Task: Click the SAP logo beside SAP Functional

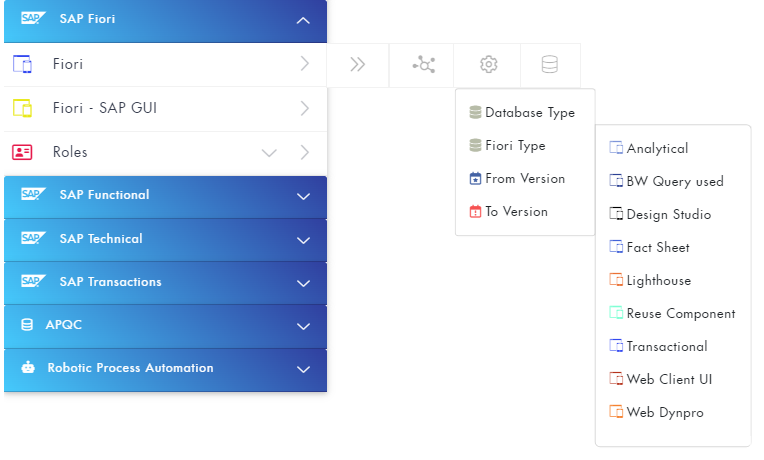Action: (x=33, y=194)
